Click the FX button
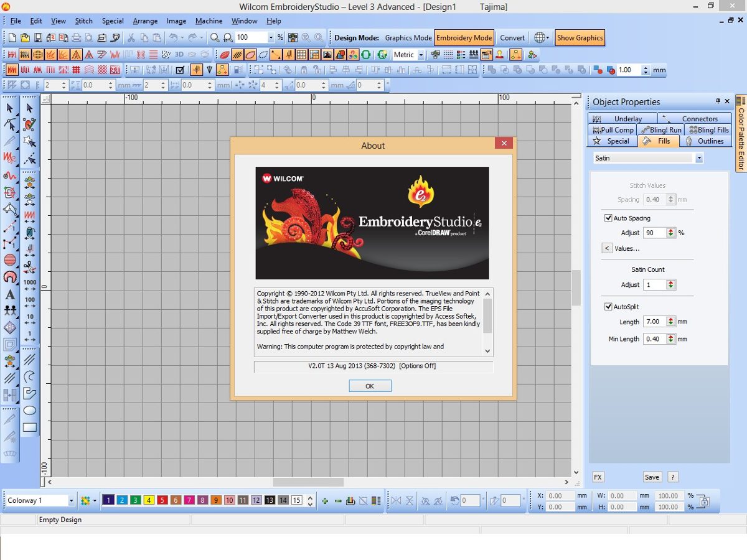 tap(598, 477)
